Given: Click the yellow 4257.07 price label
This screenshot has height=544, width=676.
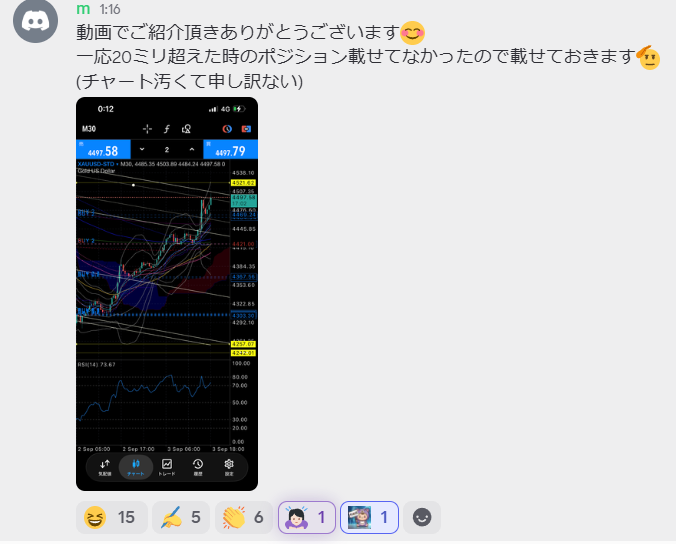Looking at the screenshot, I should 243,344.
